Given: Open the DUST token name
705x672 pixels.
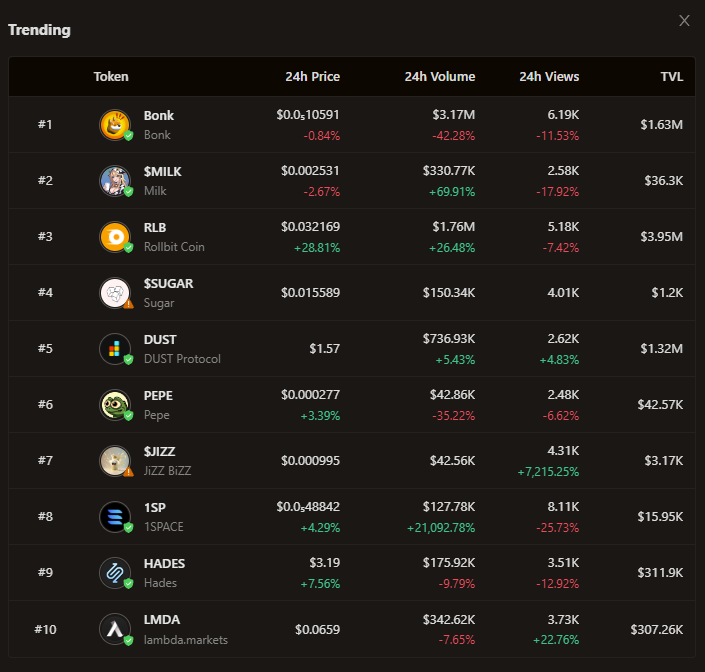Looking at the screenshot, I should click(160, 339).
